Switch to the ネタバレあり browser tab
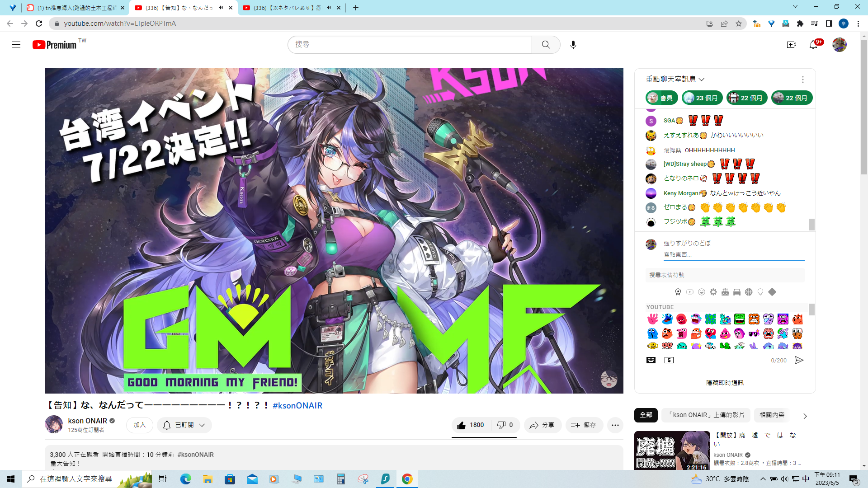Screen dimensions: 868x488 point(292,8)
